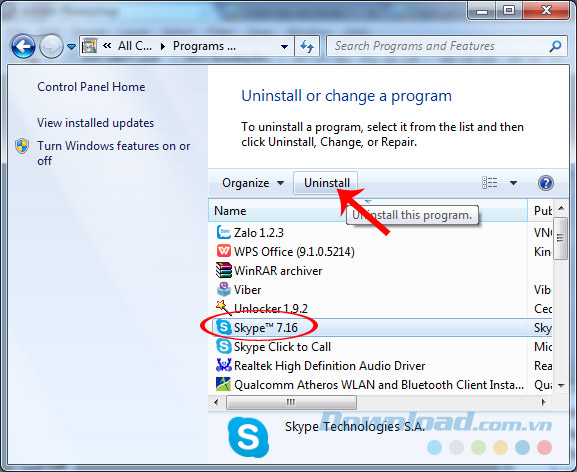This screenshot has height=472, width=577.
Task: Select 'All C...' breadcrumb in address bar
Action: (x=135, y=46)
